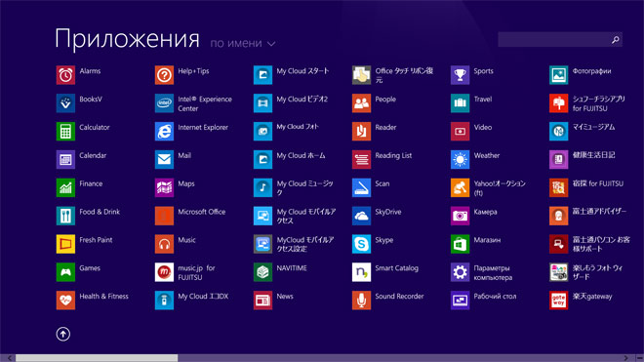This screenshot has height=362, width=644.
Task: Open Параметры компьютера gear icon
Action: click(x=460, y=272)
